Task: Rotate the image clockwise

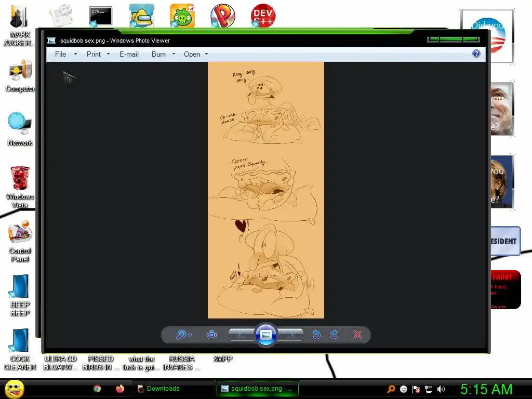Action: click(334, 335)
